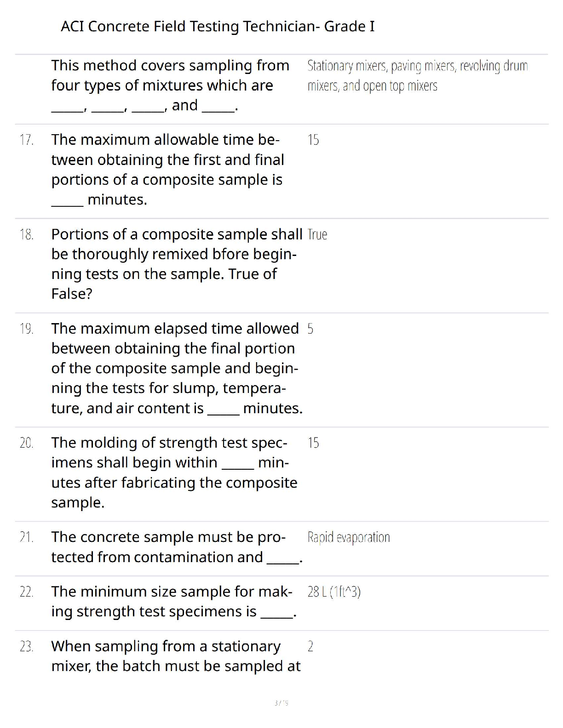563x728 pixels.
Task: Click the answer 5 for question 19
Action: [310, 329]
